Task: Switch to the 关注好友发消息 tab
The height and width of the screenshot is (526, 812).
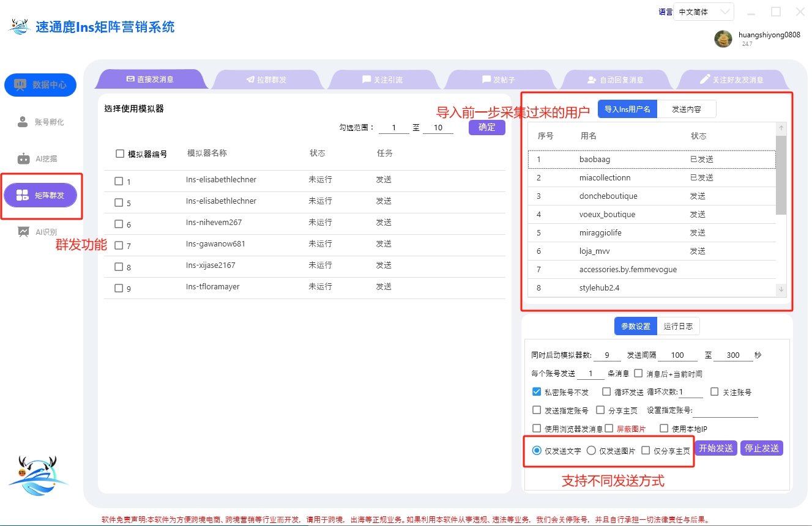Action: (732, 80)
